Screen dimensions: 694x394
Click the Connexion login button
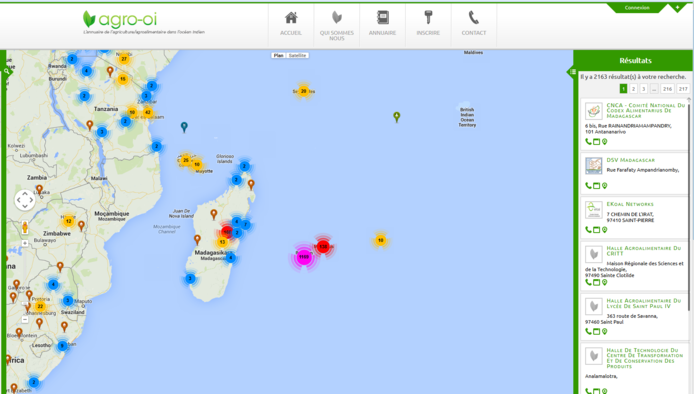tap(637, 8)
